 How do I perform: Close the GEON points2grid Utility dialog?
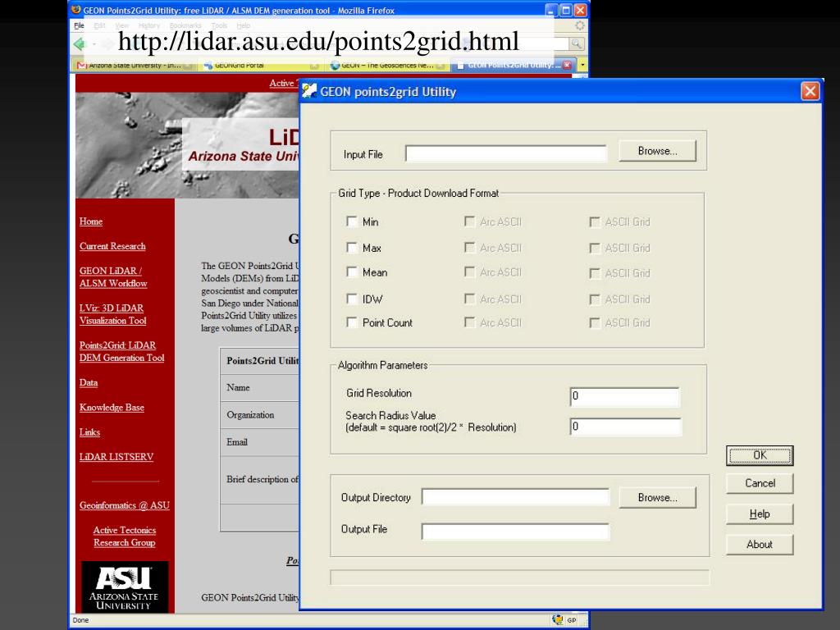pyautogui.click(x=810, y=91)
